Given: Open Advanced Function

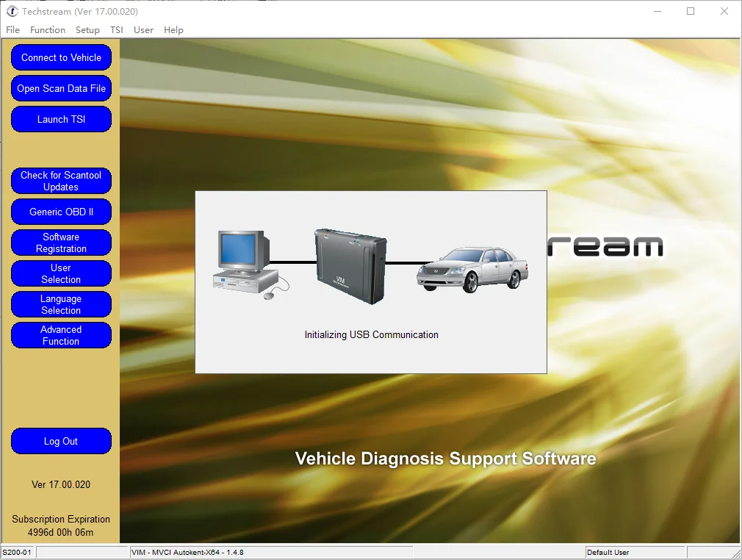Looking at the screenshot, I should coord(61,335).
